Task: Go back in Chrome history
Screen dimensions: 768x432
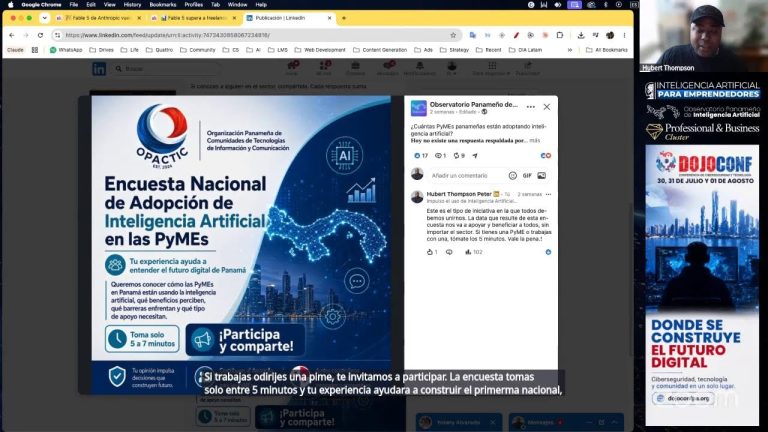Action: tap(12, 35)
